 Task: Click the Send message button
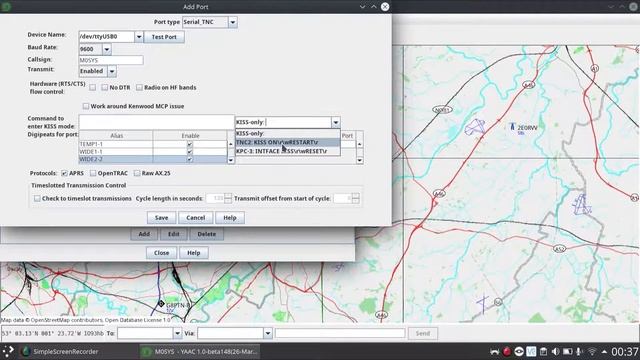[422, 333]
